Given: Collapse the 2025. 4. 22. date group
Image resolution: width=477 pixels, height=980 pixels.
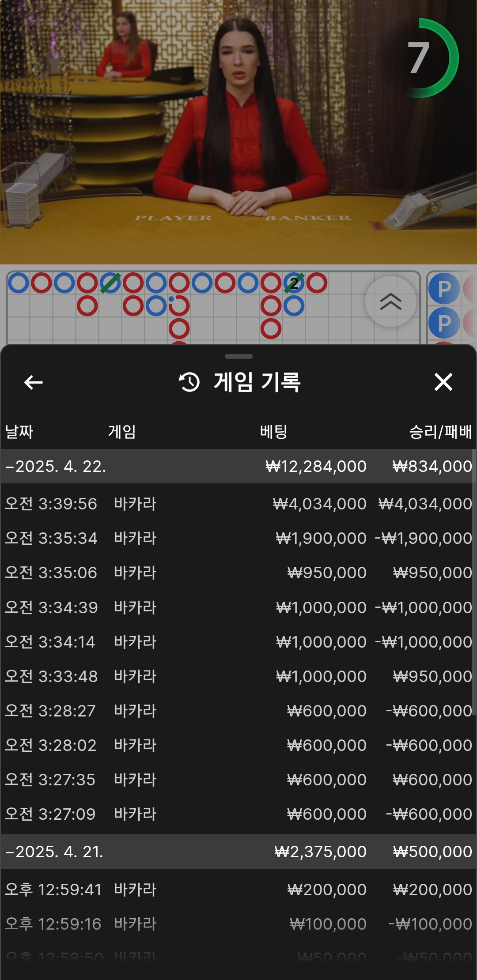Looking at the screenshot, I should (x=56, y=467).
